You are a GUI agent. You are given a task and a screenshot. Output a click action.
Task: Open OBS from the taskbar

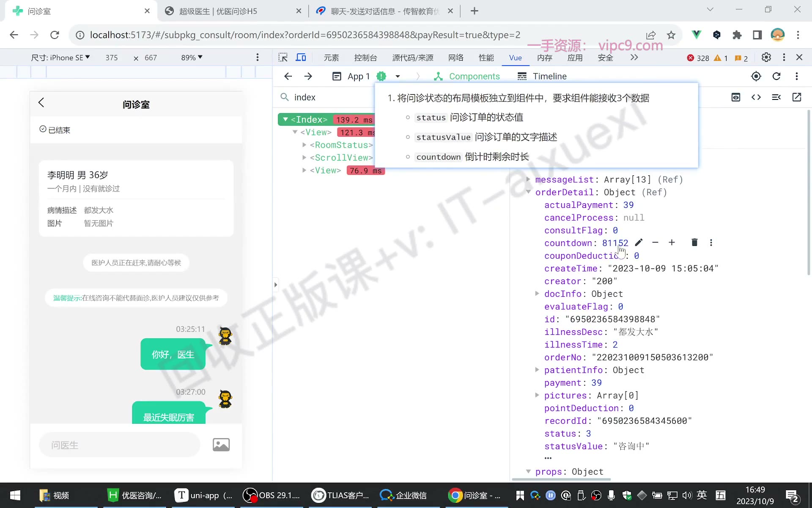tap(272, 495)
